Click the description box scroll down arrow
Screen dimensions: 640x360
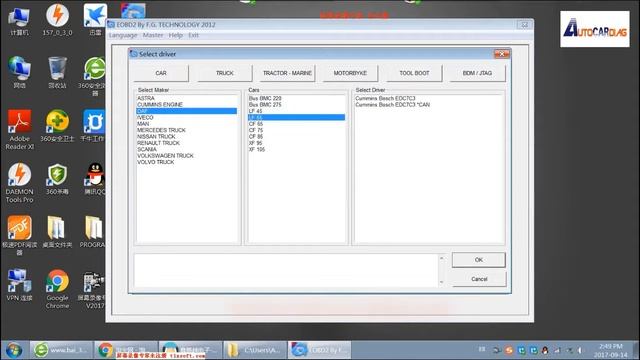point(442,282)
